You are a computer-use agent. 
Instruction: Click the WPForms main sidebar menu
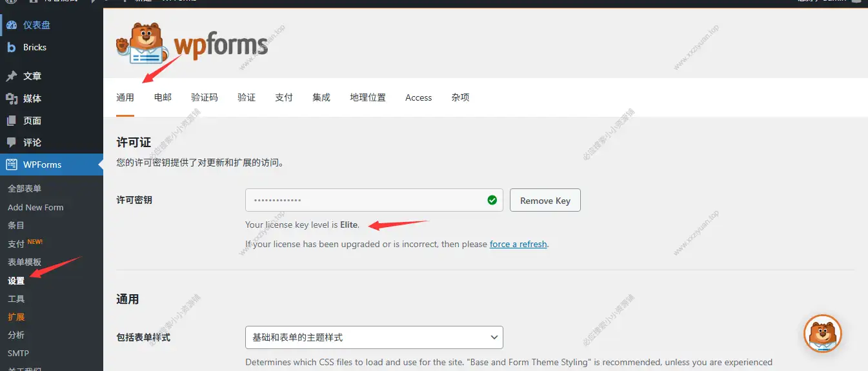point(52,165)
